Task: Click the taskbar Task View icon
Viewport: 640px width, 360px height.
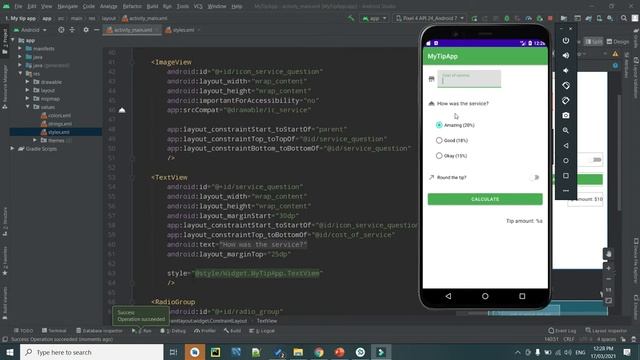Action: tap(173, 352)
